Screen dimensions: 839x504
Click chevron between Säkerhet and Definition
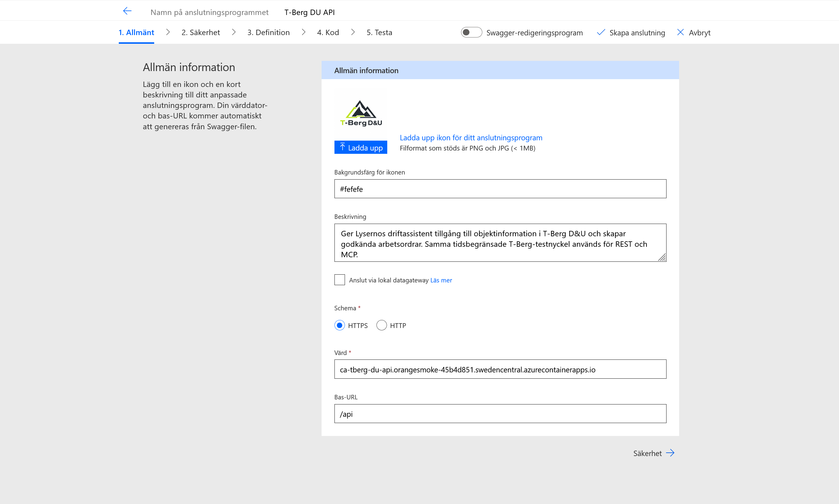click(x=234, y=32)
